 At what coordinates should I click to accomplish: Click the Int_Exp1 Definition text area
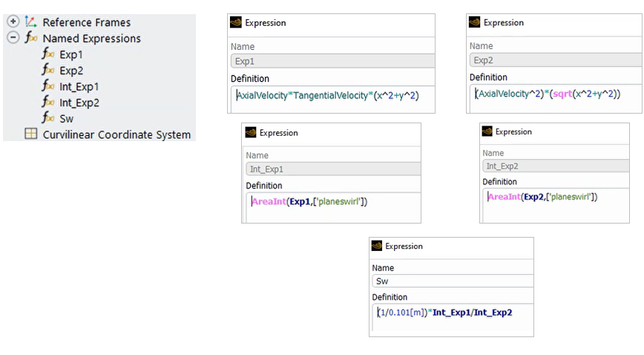331,207
